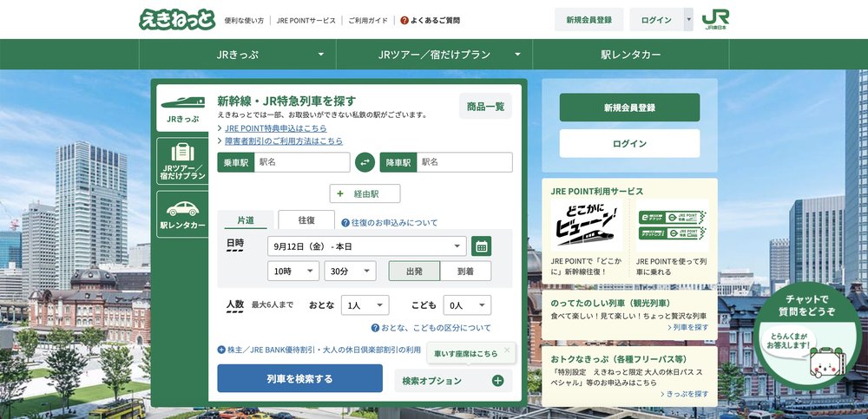Select the JRツアー／宿だけプラン side tab
Viewport: 868px width, 419px height.
pos(182,160)
